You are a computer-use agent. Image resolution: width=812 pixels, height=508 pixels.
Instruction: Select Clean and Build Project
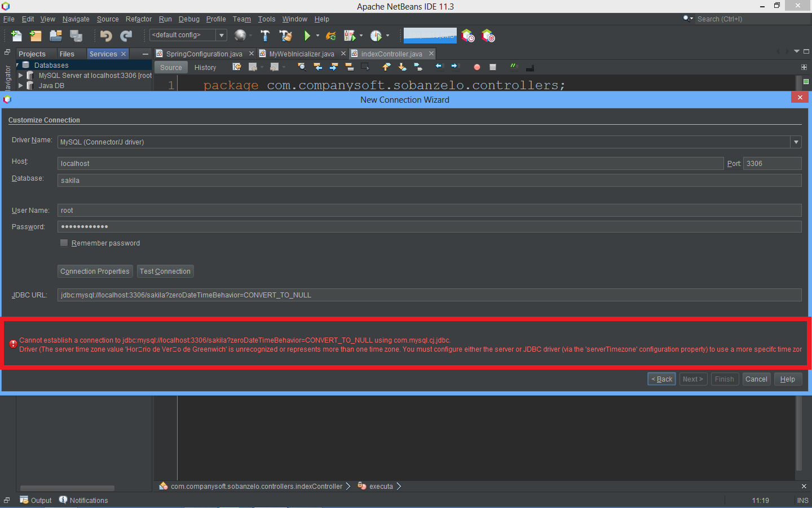[x=286, y=36]
